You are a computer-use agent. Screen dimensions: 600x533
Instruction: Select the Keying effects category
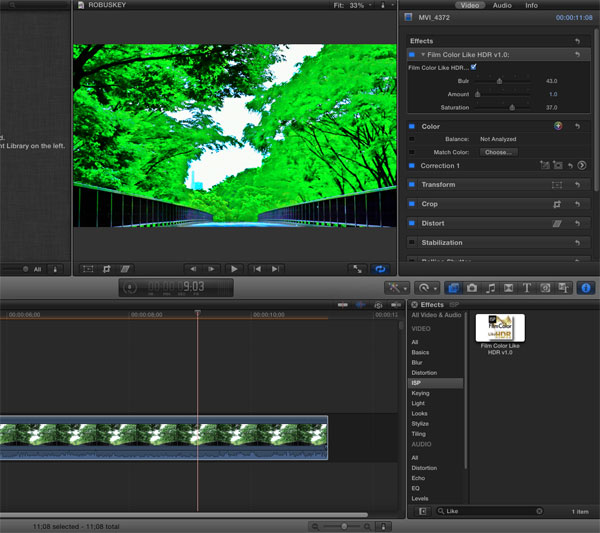420,393
